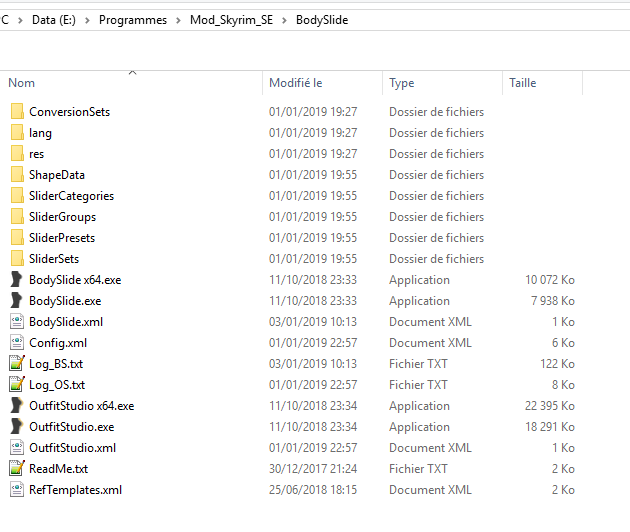This screenshot has height=532, width=630.
Task: Sort by the Taille column header
Action: click(x=523, y=83)
